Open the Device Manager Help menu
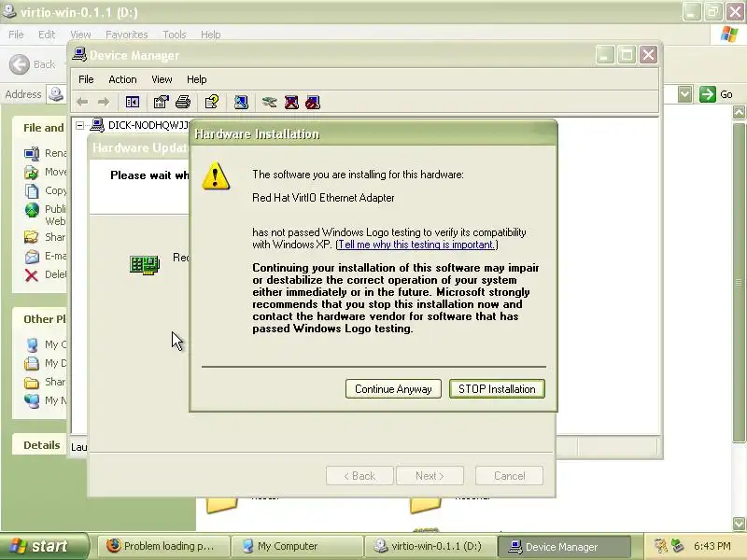The width and height of the screenshot is (747, 560). 196,79
